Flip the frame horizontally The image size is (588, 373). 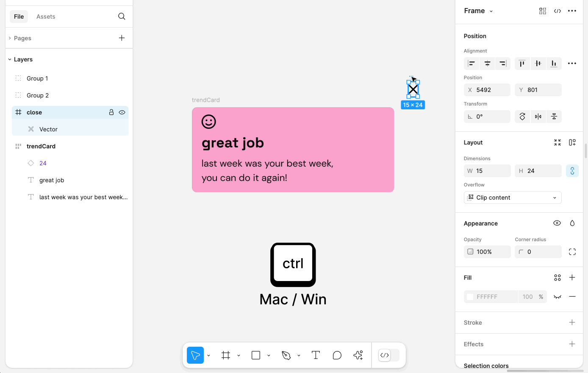(538, 117)
